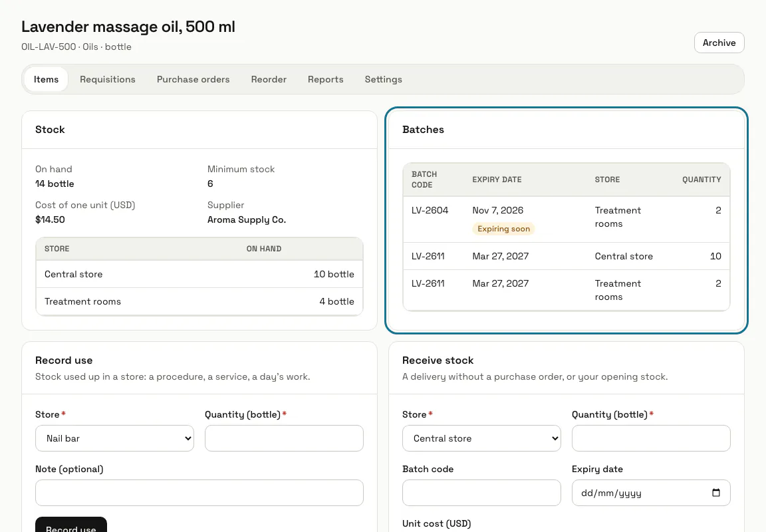Click the Note (optional) text field

pyautogui.click(x=199, y=492)
